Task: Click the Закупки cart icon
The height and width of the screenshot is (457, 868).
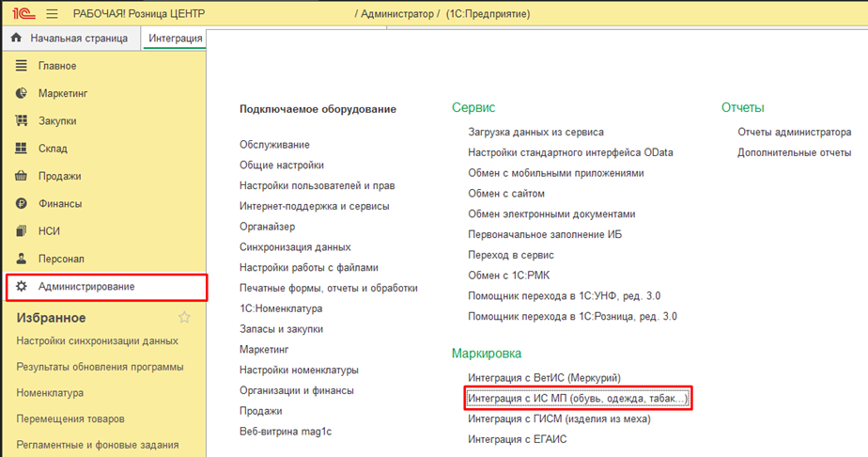Action: (21, 120)
